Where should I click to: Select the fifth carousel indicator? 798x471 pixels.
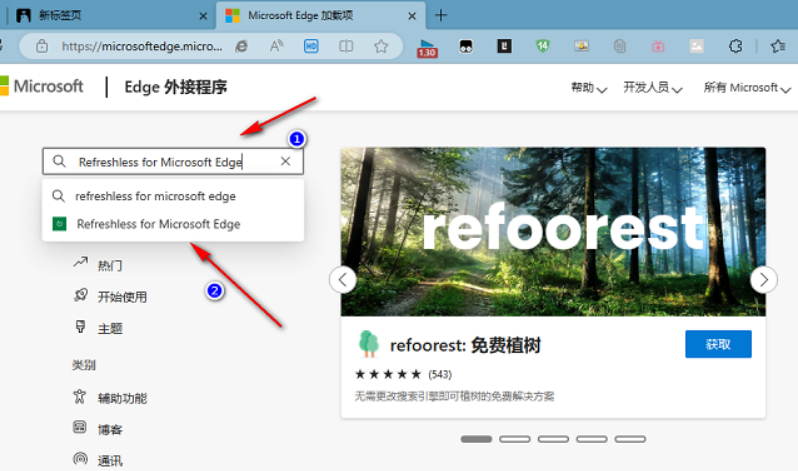630,439
